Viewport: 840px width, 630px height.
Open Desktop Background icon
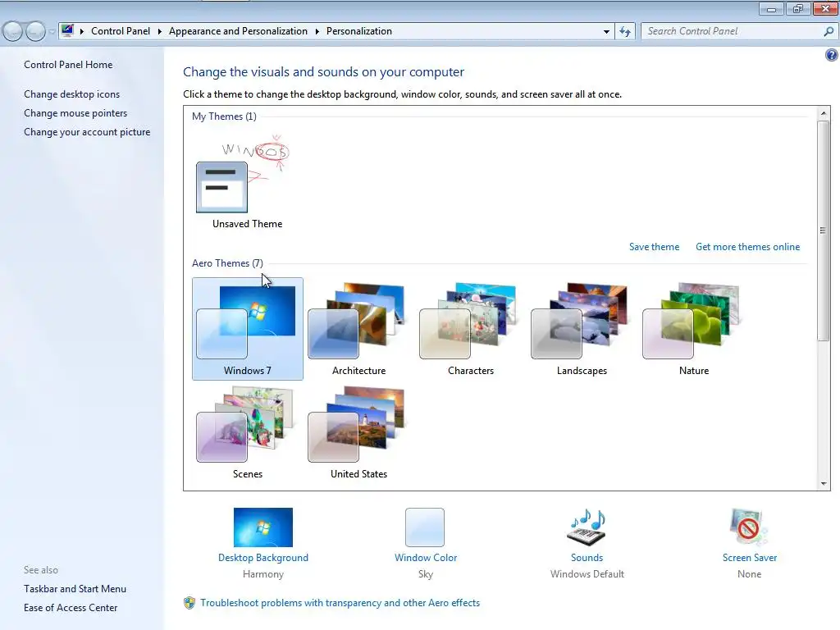(x=263, y=527)
